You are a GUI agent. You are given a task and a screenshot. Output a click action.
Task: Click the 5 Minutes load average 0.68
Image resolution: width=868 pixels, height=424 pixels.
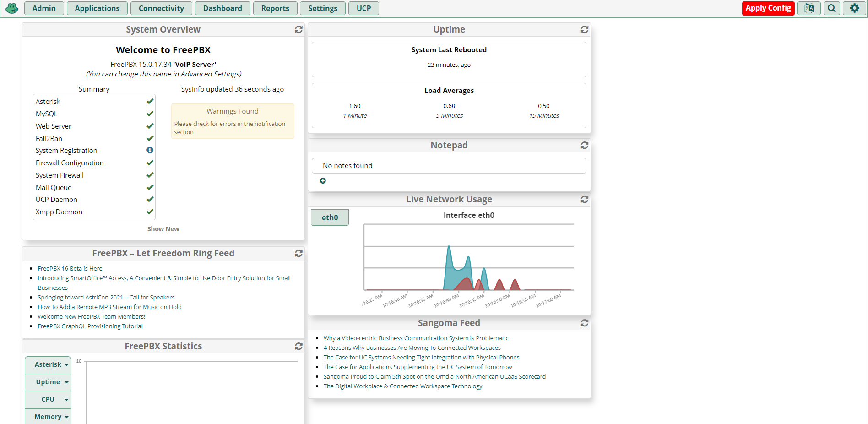point(449,106)
